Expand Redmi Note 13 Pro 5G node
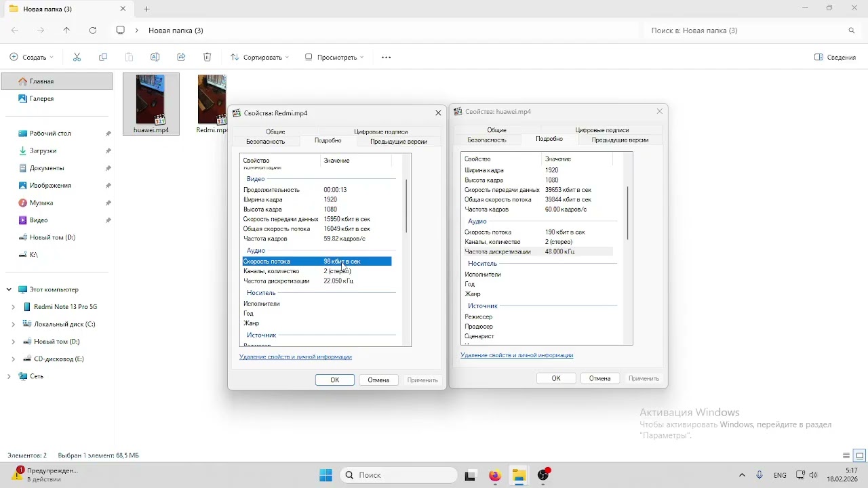868x488 pixels. tap(13, 307)
